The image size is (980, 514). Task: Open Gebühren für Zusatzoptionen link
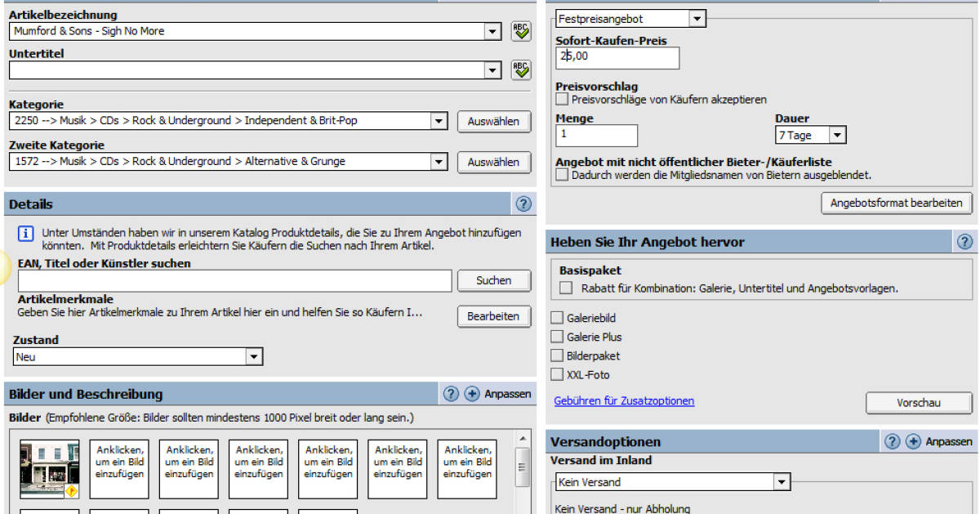(624, 401)
